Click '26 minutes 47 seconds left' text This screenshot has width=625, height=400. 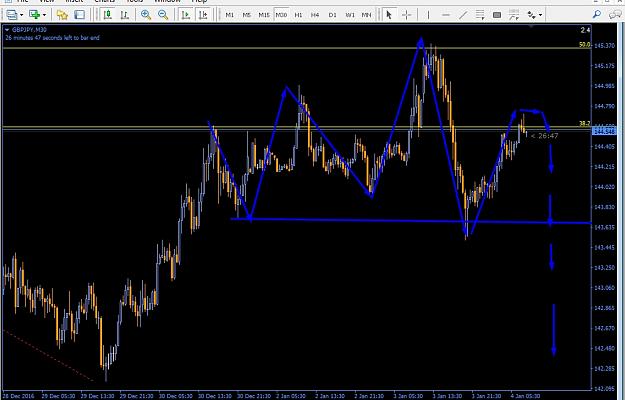52,38
